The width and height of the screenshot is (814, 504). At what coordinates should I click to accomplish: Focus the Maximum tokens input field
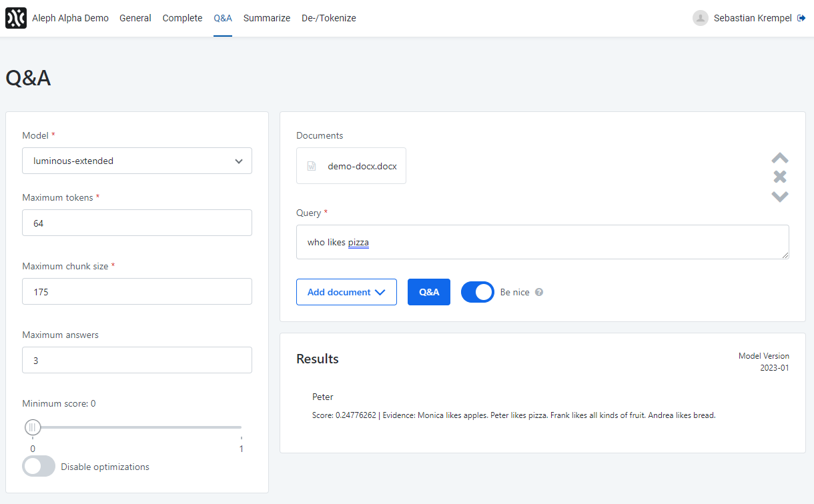click(x=137, y=223)
